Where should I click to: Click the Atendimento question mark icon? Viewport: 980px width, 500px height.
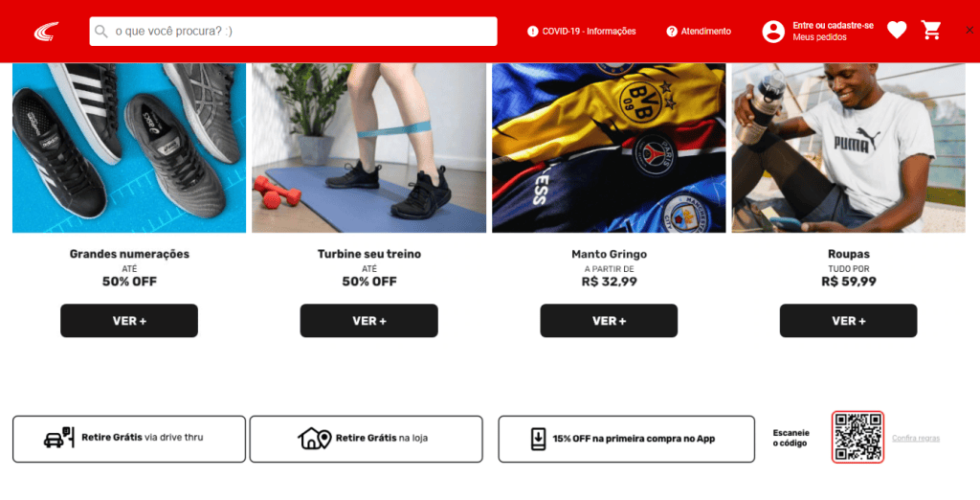click(x=672, y=32)
